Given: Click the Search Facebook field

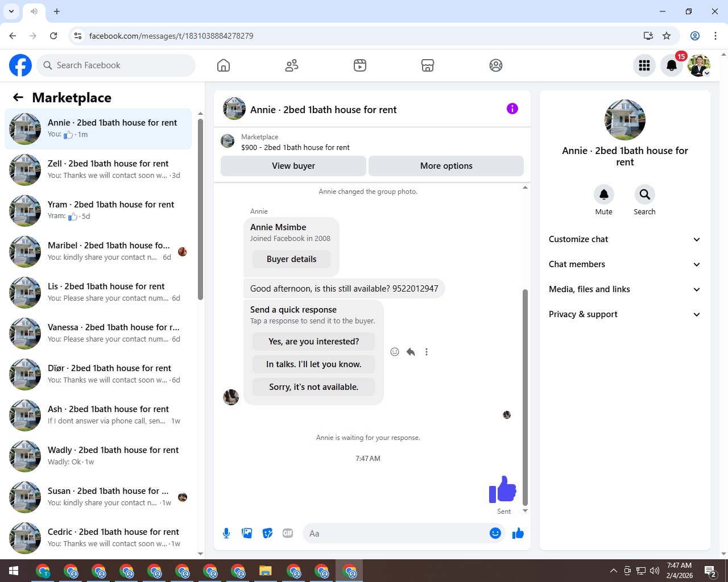Looking at the screenshot, I should click(x=116, y=65).
